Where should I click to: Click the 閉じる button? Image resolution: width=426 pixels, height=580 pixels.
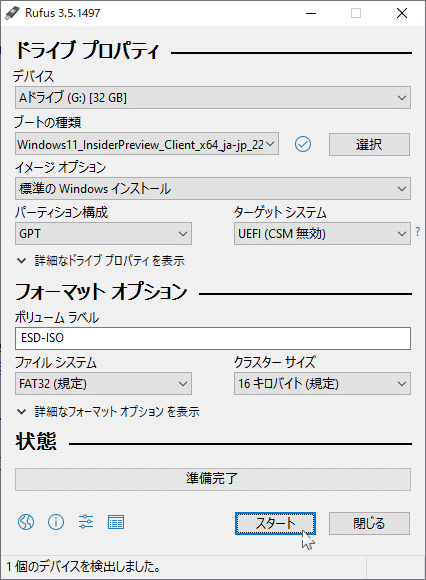pos(369,523)
